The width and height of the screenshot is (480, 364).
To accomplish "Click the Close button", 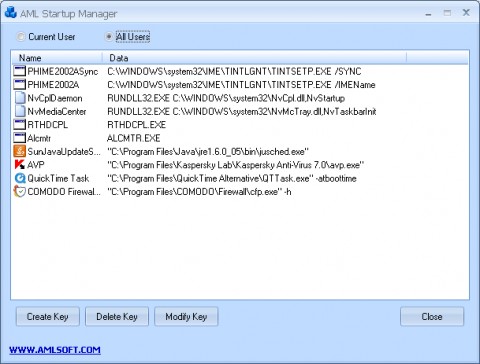I will coord(432,316).
